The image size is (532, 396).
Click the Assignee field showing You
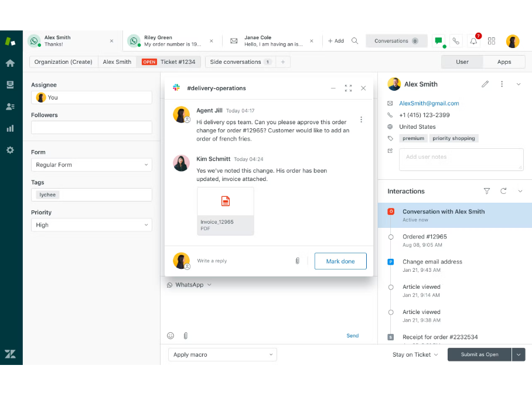click(x=91, y=97)
